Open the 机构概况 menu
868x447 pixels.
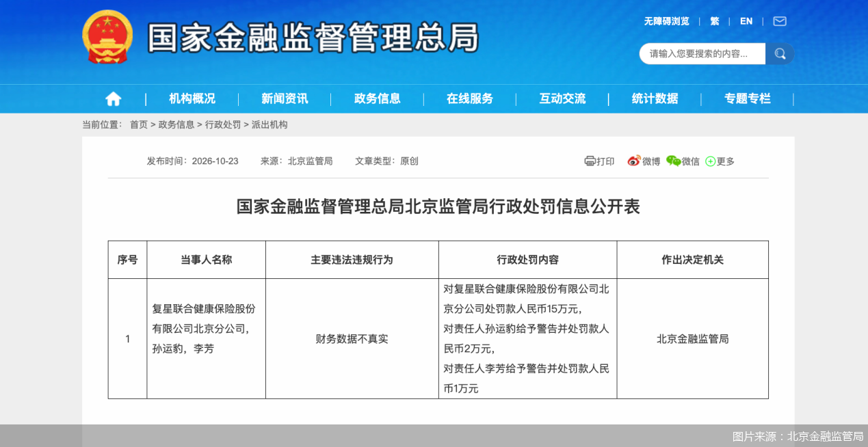pos(192,98)
